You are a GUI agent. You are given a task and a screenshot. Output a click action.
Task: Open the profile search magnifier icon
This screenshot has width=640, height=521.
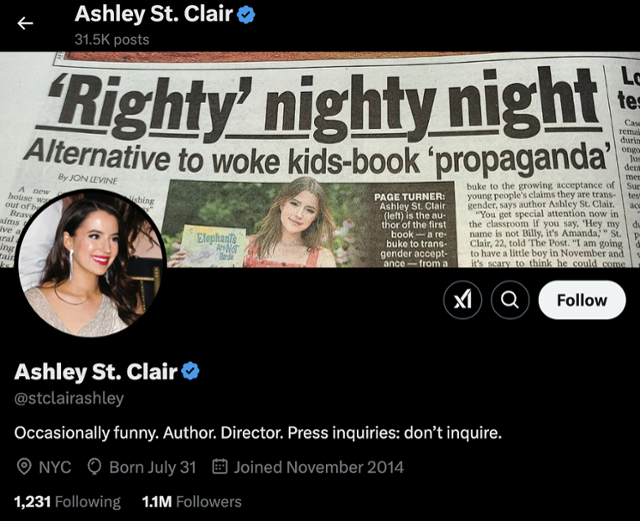(x=510, y=300)
